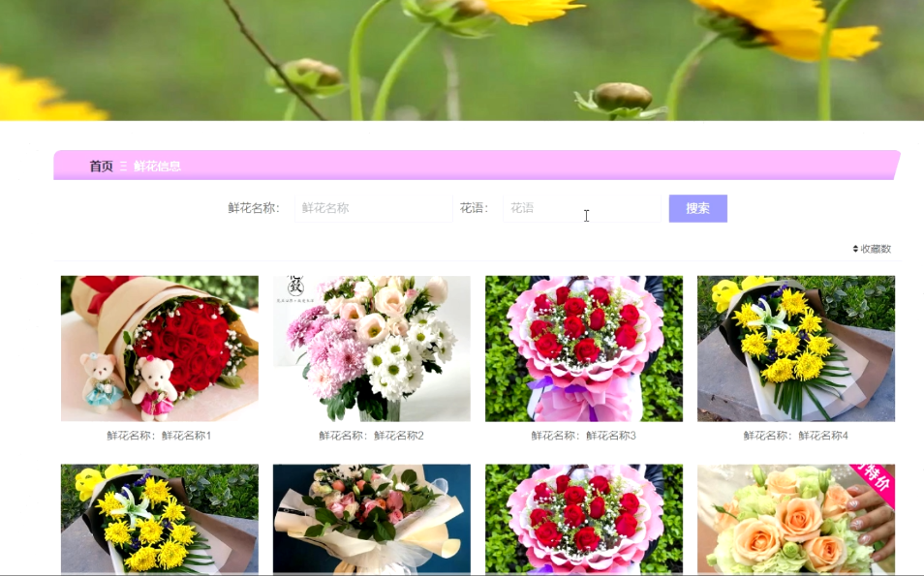Open the pink and white chrysanthemum vase image
This screenshot has height=576, width=924.
coord(372,349)
